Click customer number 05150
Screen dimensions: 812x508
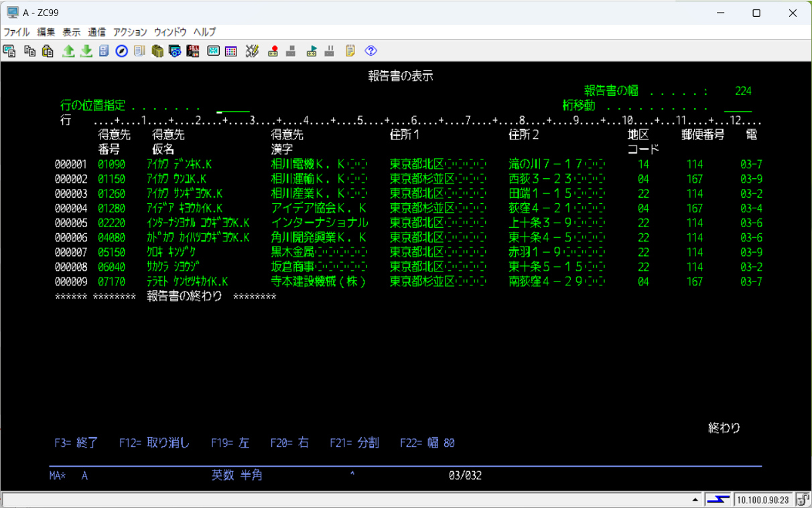(111, 253)
